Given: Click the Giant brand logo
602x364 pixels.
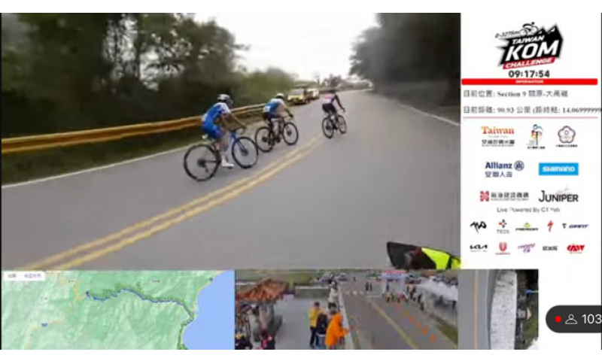Looking at the screenshot, I should 575,226.
